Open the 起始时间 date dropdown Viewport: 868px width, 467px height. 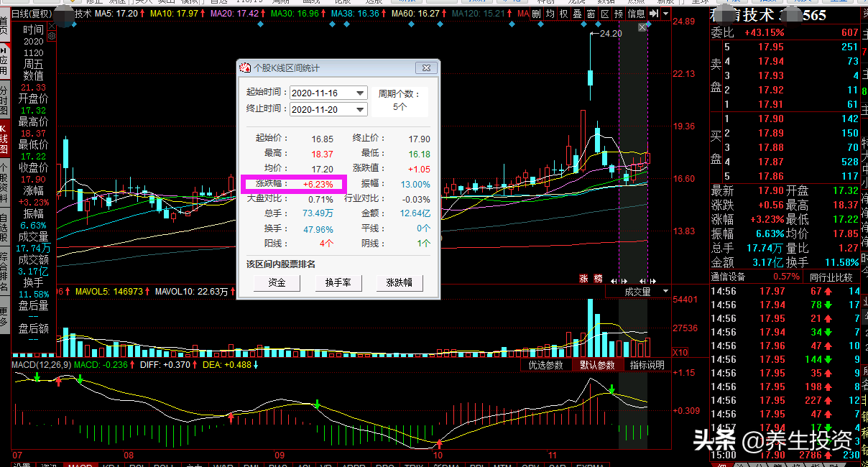tap(361, 93)
